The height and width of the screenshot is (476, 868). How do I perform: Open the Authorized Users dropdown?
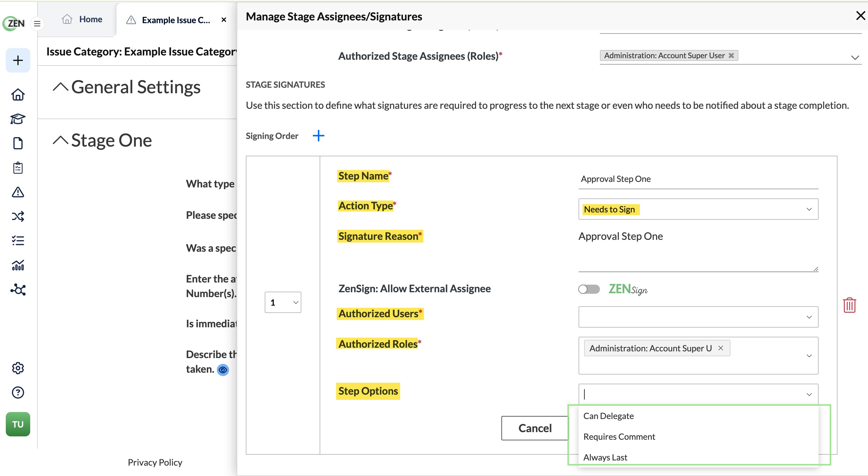click(x=698, y=317)
